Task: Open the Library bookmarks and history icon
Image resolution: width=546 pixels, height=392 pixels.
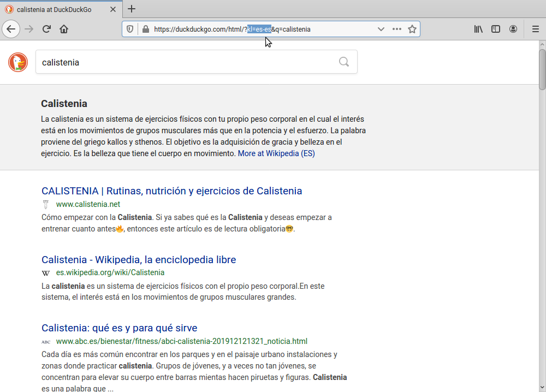Action: 478,29
